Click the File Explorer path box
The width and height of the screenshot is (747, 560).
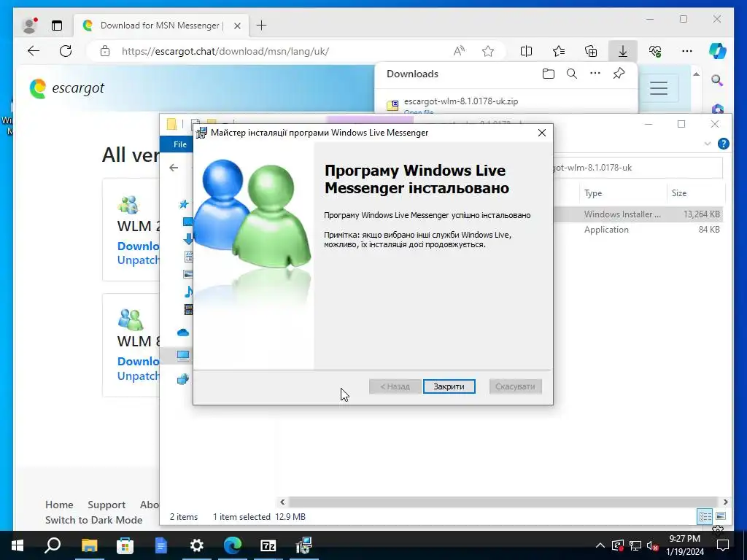[x=638, y=168]
